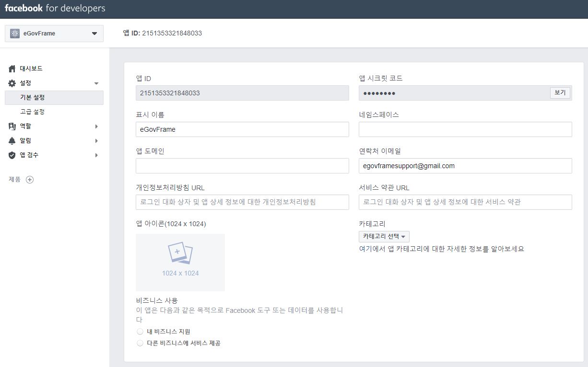Click the 앱 도메인 input field
Viewport: 588px width, 367px height.
coord(242,166)
